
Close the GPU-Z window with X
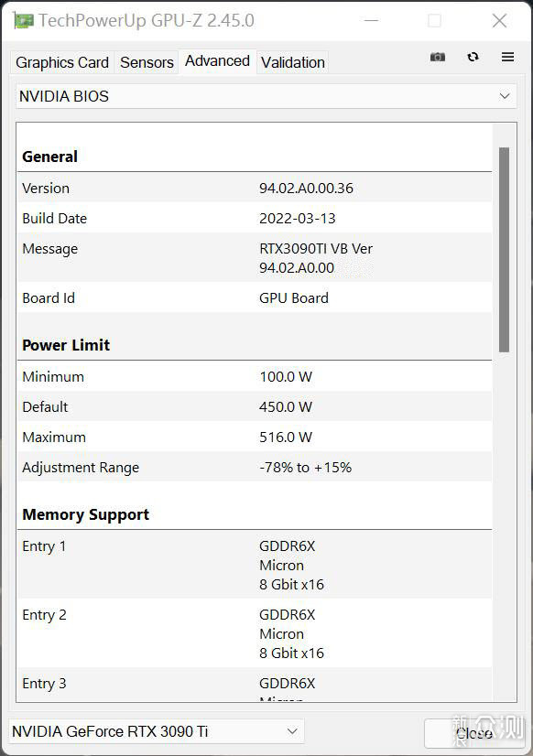coord(499,21)
